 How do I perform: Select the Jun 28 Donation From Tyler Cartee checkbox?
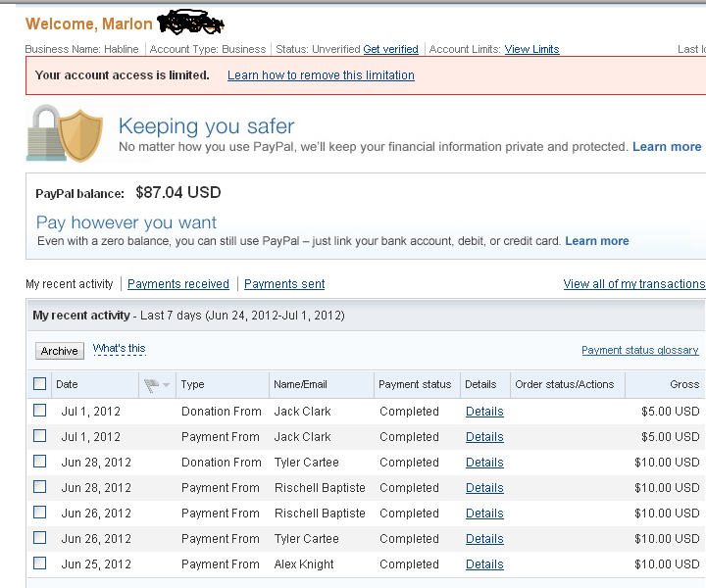click(39, 462)
